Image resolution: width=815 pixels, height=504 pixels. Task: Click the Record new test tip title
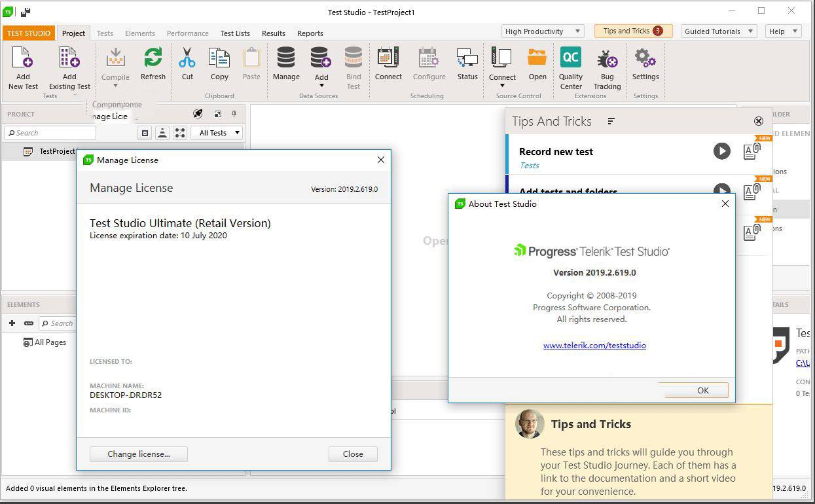point(556,151)
